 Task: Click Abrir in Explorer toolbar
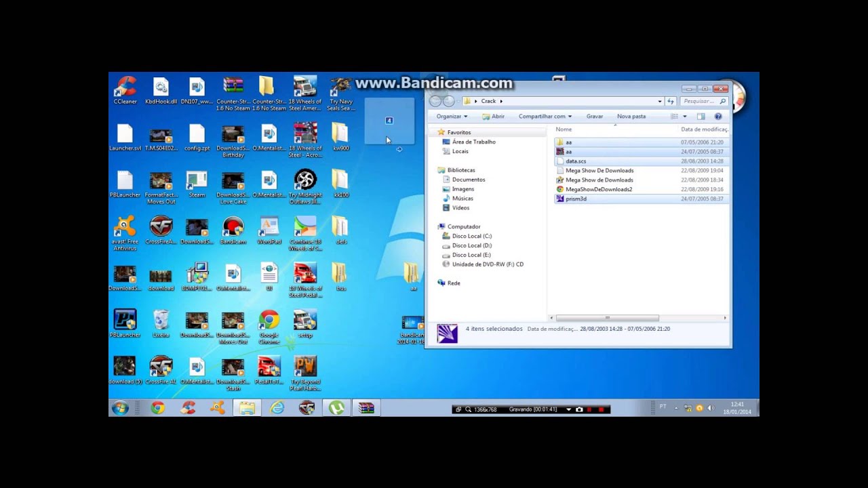pyautogui.click(x=493, y=117)
